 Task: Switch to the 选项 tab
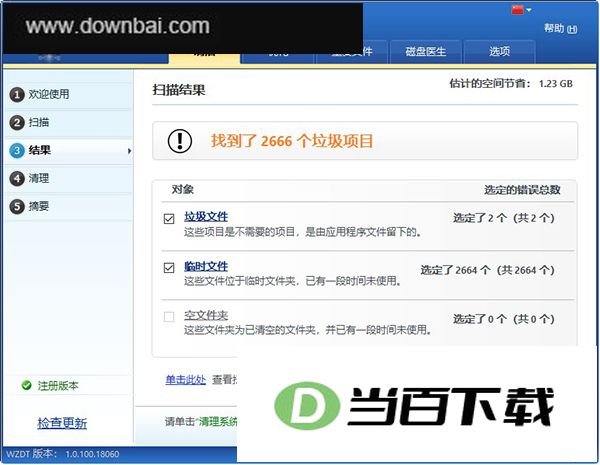499,51
